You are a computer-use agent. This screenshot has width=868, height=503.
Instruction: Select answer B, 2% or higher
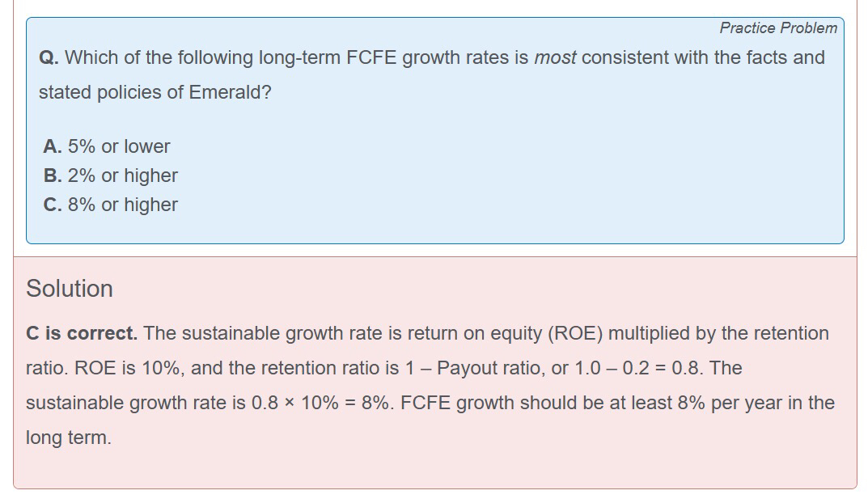tap(111, 175)
